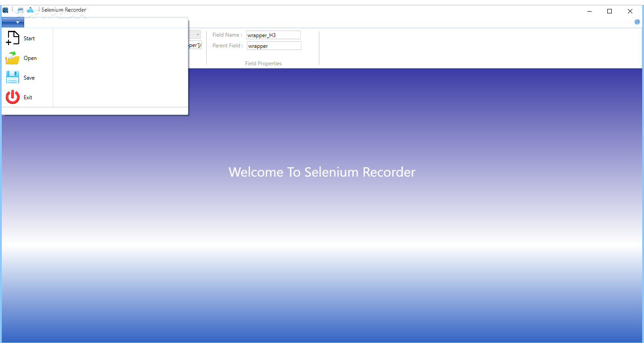Open help with the blue question mark icon
This screenshot has width=644, height=343.
[x=637, y=22]
